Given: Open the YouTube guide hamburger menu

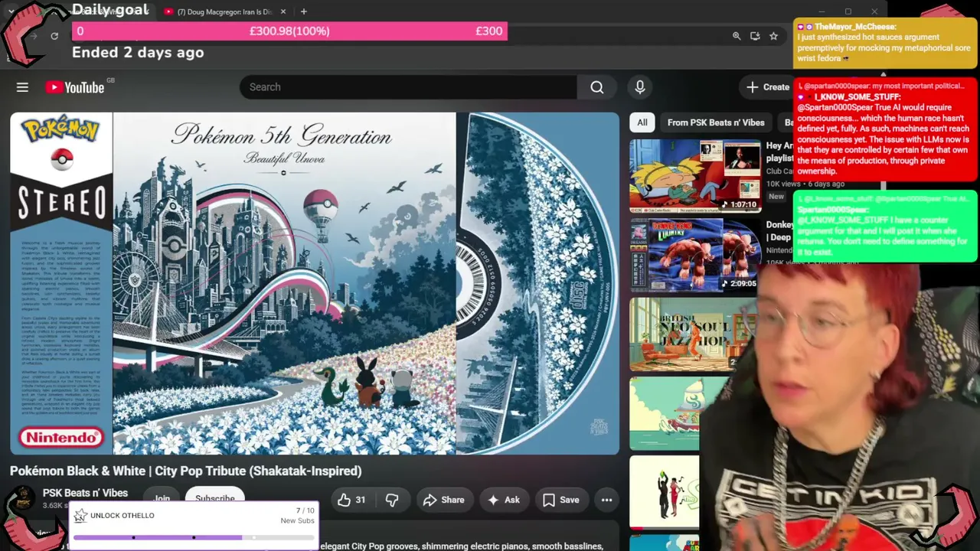Looking at the screenshot, I should pos(22,87).
